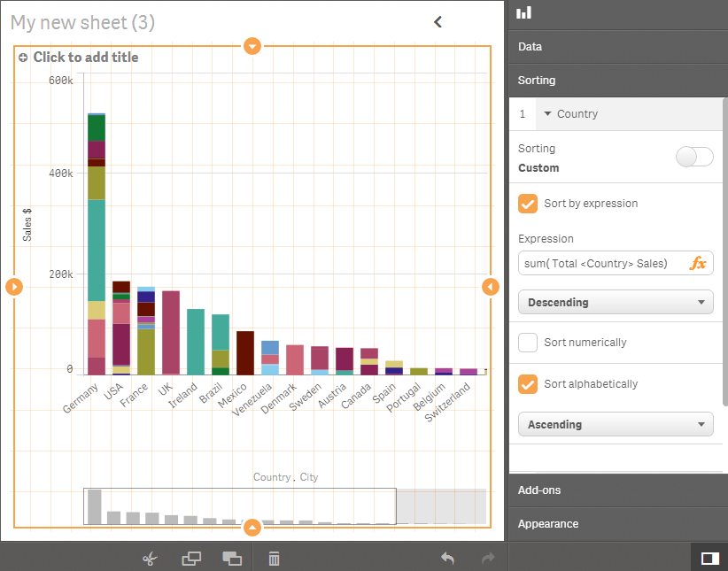
Task: Redo the last change
Action: coord(486,559)
